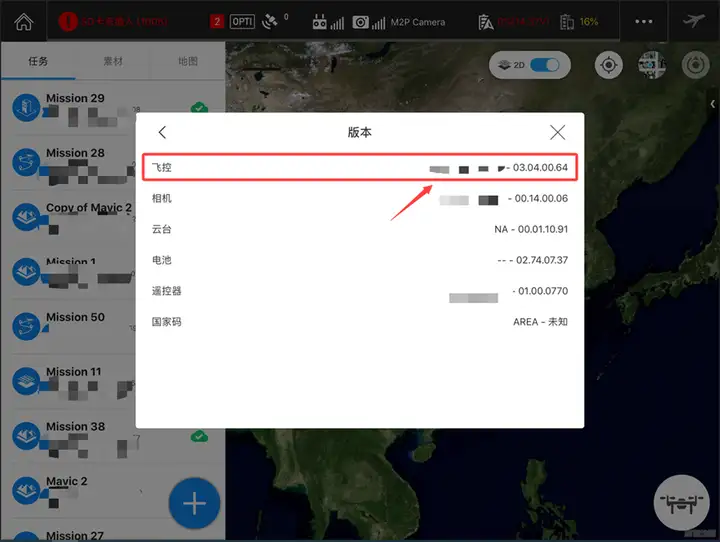Image resolution: width=720 pixels, height=542 pixels.
Task: Select the 电池 version row
Action: click(x=360, y=260)
